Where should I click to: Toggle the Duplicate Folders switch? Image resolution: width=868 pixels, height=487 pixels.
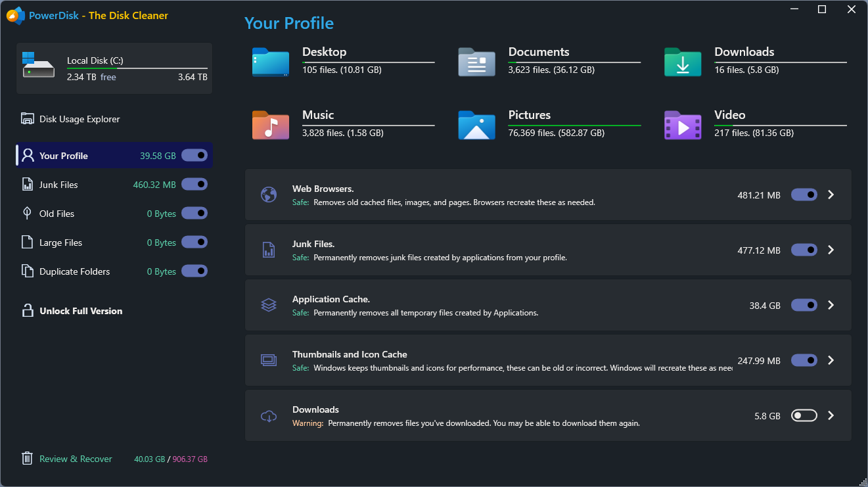(x=194, y=271)
